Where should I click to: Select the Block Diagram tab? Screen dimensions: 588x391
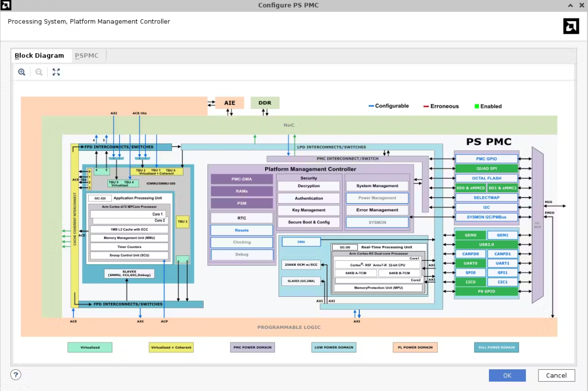[39, 56]
